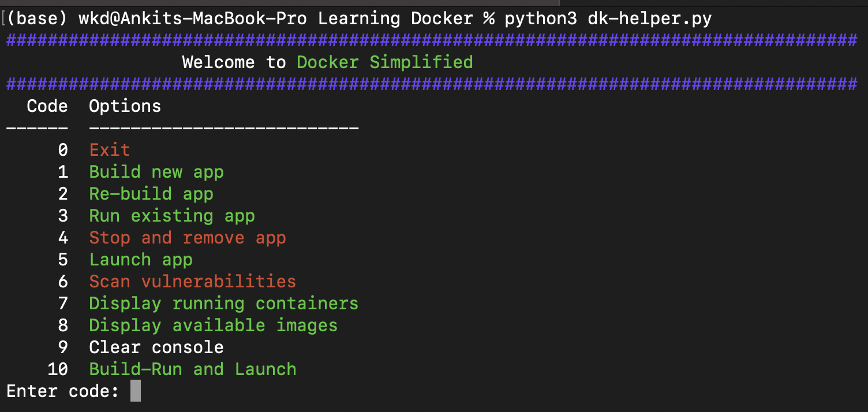Screen dimensions: 868x412
Task: Click the 'Exit' option text
Action: 110,150
